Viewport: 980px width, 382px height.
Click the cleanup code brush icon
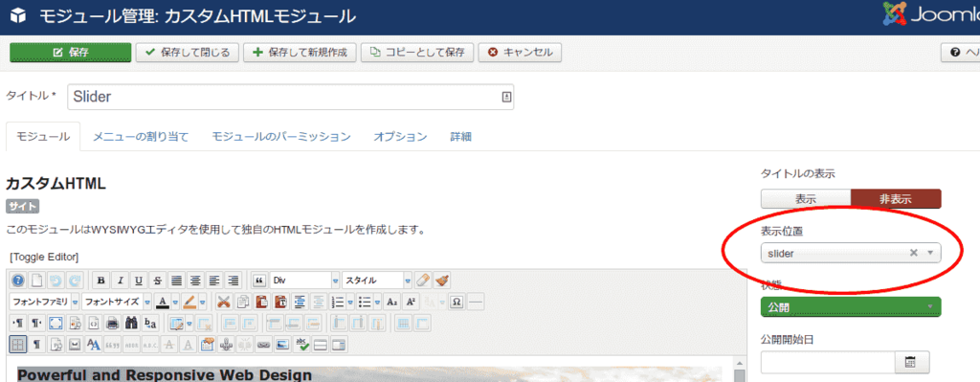[x=442, y=281]
